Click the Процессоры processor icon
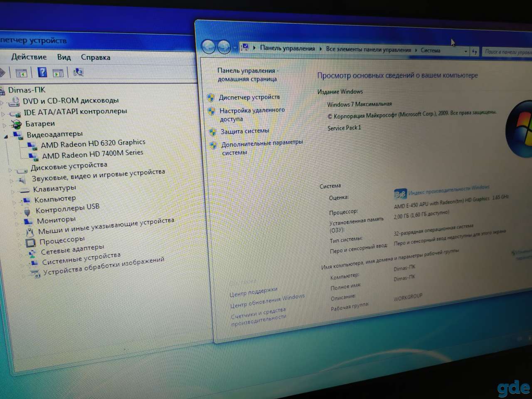The width and height of the screenshot is (532, 399). 31,242
